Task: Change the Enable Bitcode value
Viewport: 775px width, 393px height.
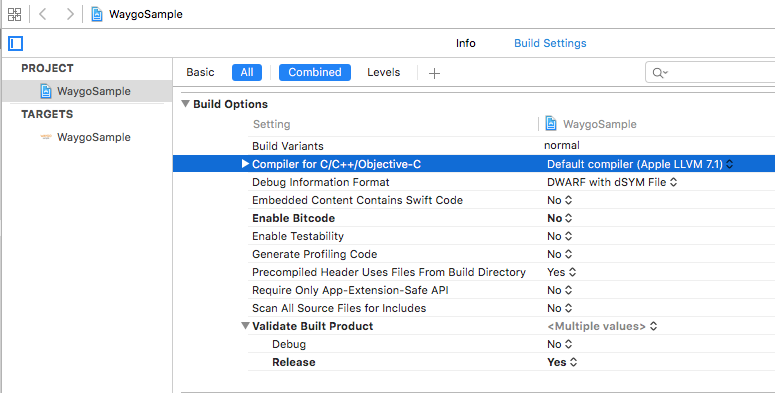Action: click(559, 218)
